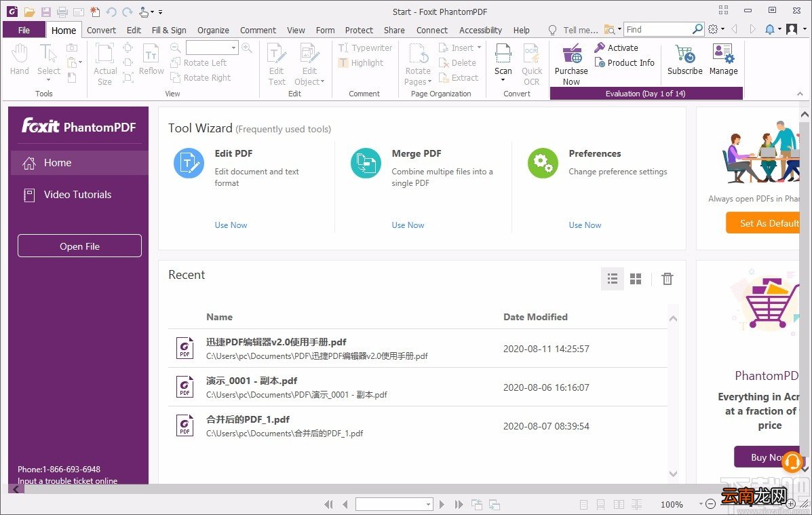Delete recent files with trash icon
812x515 pixels.
click(667, 279)
